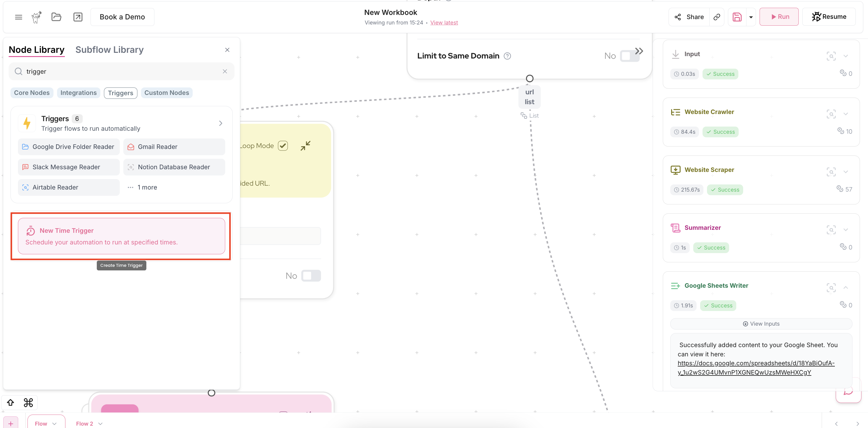The image size is (868, 428).
Task: Click the copy link icon beside Share
Action: (717, 17)
